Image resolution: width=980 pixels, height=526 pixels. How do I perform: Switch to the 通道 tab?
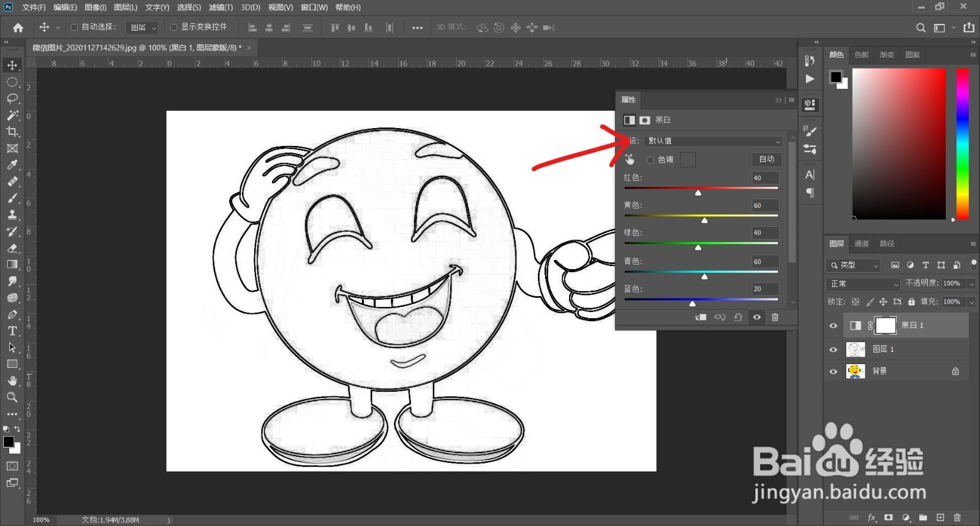click(862, 243)
